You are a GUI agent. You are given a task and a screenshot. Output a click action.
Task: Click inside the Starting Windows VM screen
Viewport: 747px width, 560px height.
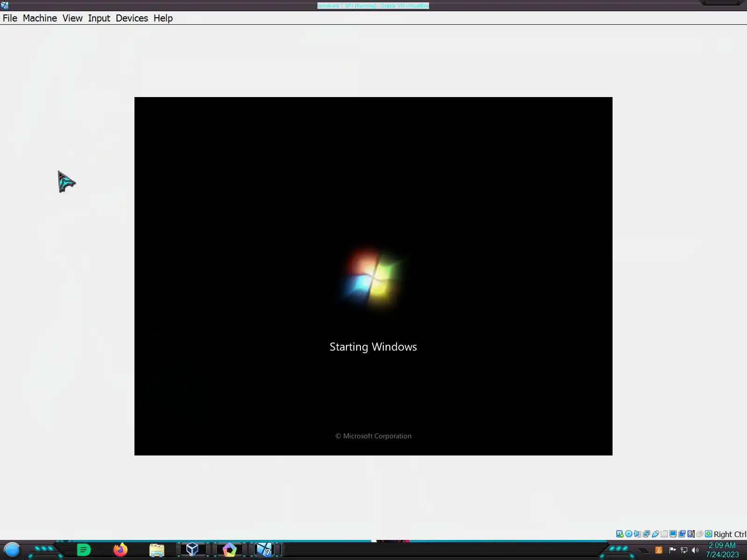tap(373, 276)
